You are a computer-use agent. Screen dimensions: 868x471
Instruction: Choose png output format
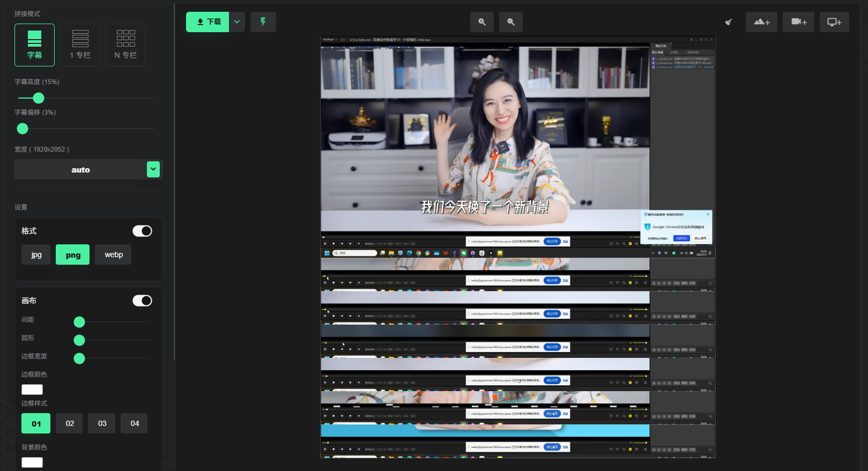pos(73,255)
